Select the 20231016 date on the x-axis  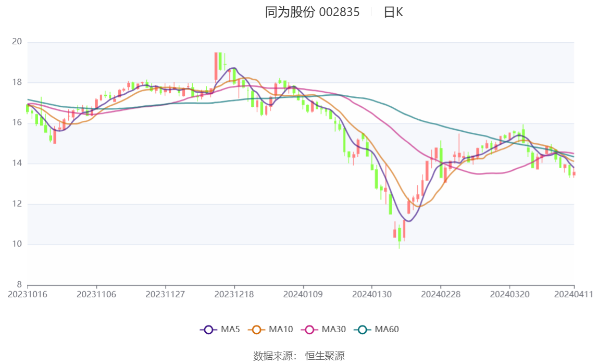pos(28,294)
